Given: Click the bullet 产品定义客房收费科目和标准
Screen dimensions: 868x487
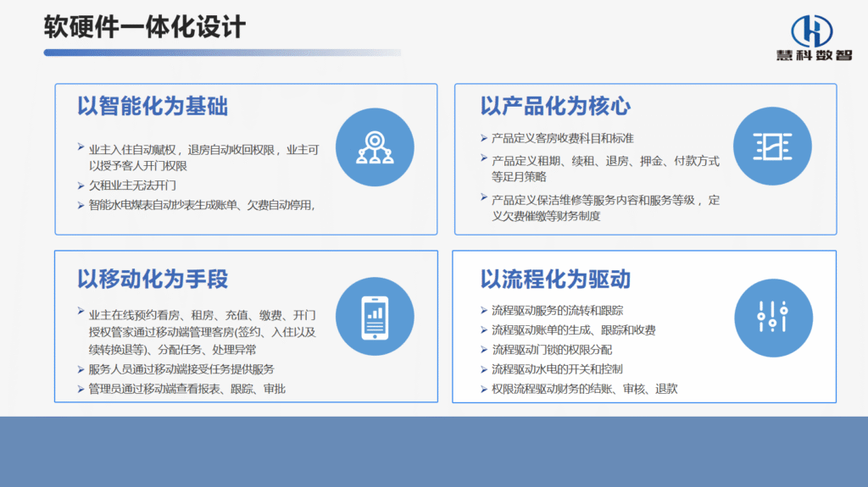Looking at the screenshot, I should 563,138.
